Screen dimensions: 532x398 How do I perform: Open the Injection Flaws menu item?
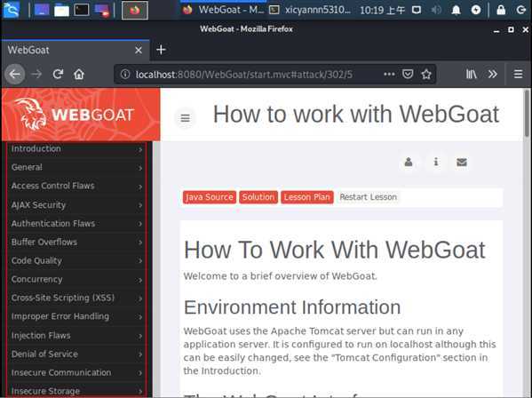(x=77, y=335)
